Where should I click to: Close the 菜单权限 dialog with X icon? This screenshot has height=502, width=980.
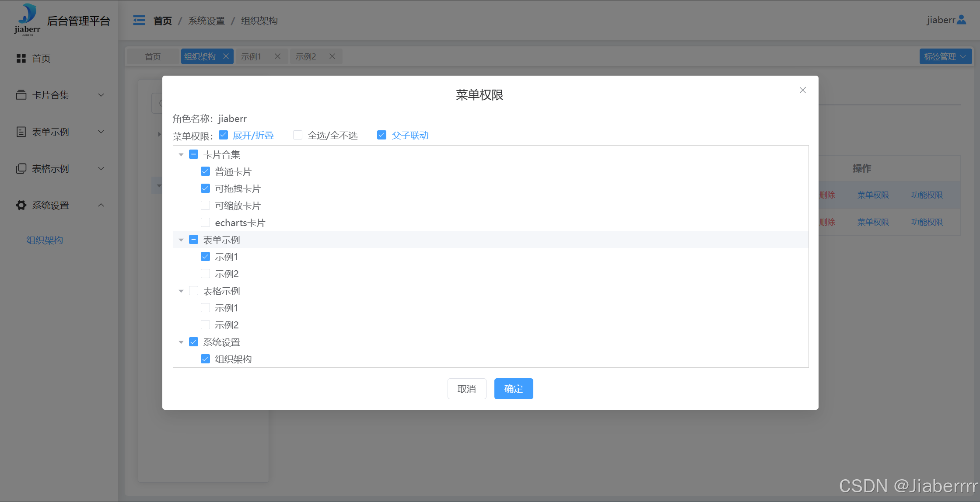tap(802, 90)
